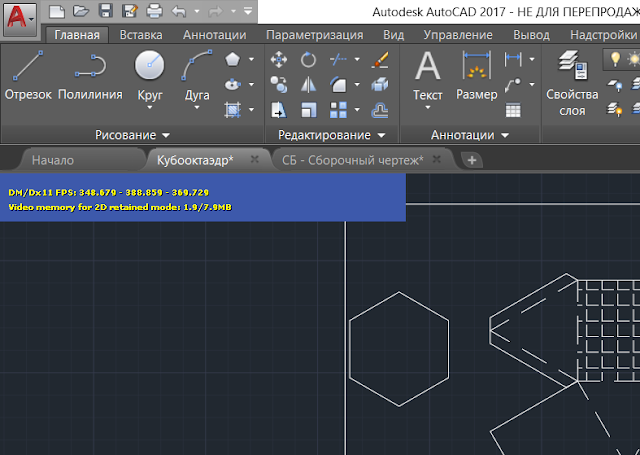This screenshot has width=640, height=455.
Task: Add a new drawing tab
Action: [x=472, y=160]
